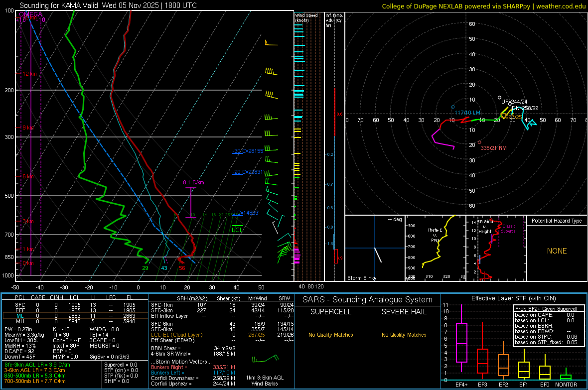Click 'No Quality Matches' under SEVERE HAIL

tap(404, 335)
